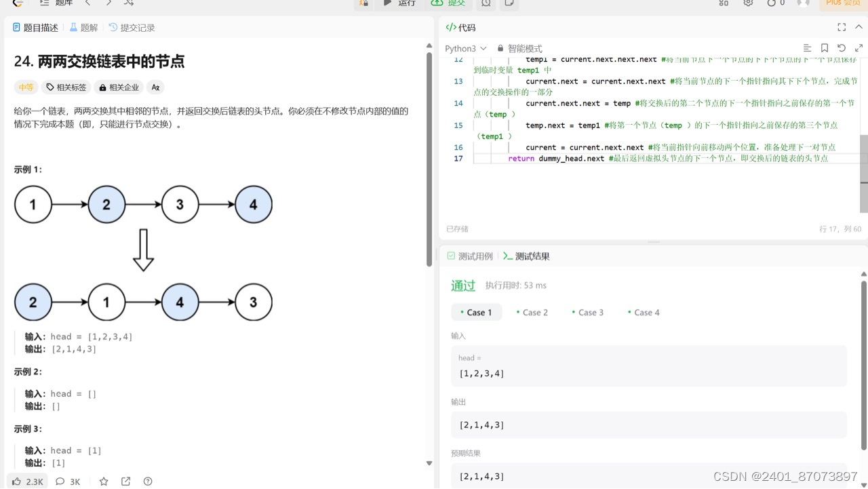This screenshot has width=868, height=489.
Task: Select the Case 1 result tab
Action: 476,313
